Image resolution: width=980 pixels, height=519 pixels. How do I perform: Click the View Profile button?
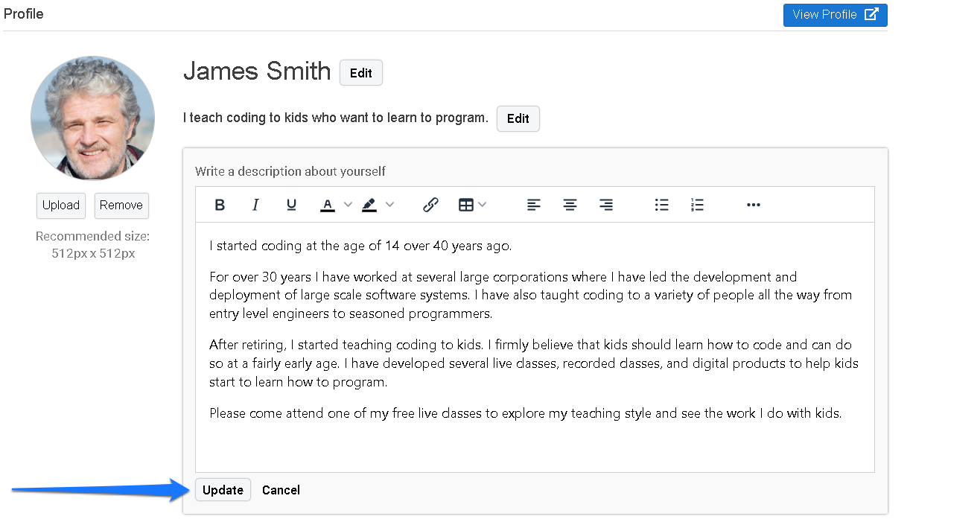coord(835,15)
